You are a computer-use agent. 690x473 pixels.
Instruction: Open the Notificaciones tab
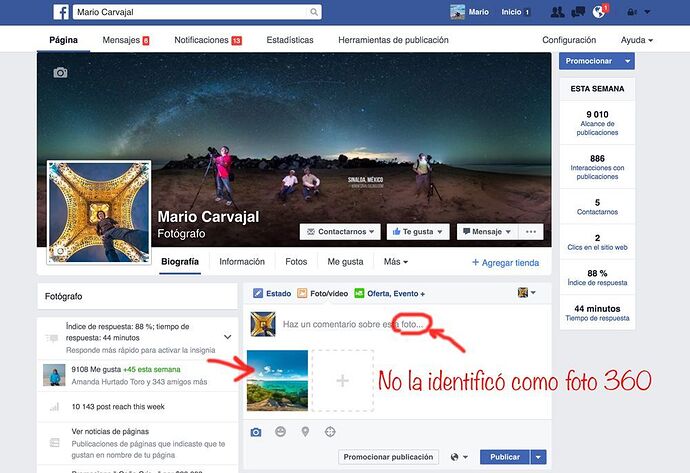click(x=208, y=40)
